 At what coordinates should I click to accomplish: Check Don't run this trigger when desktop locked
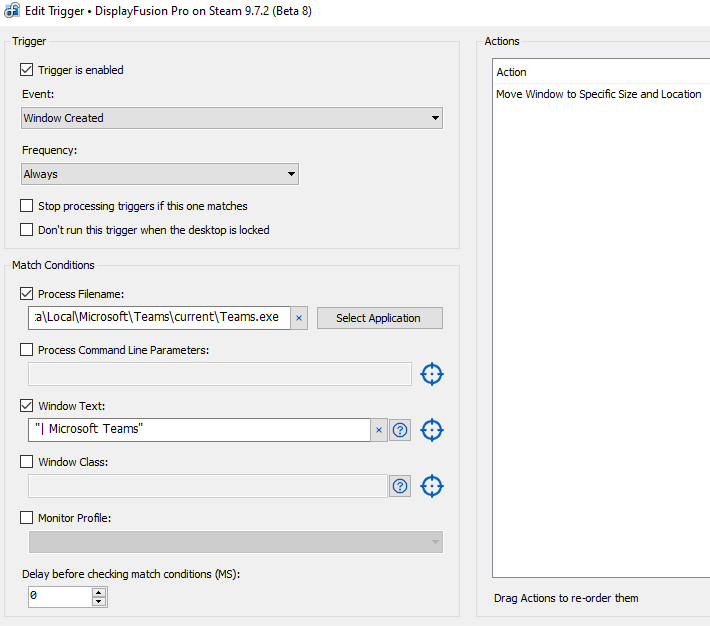pos(27,230)
